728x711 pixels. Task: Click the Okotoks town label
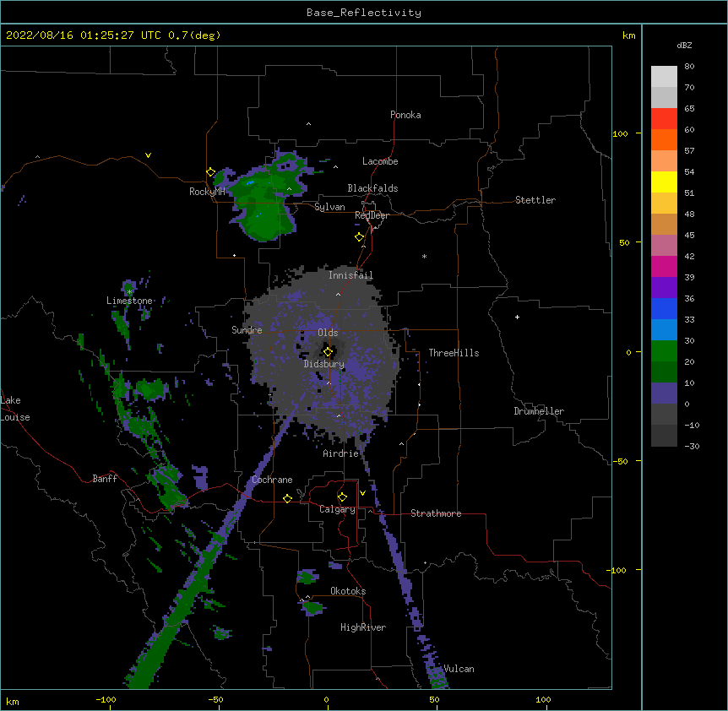click(348, 591)
